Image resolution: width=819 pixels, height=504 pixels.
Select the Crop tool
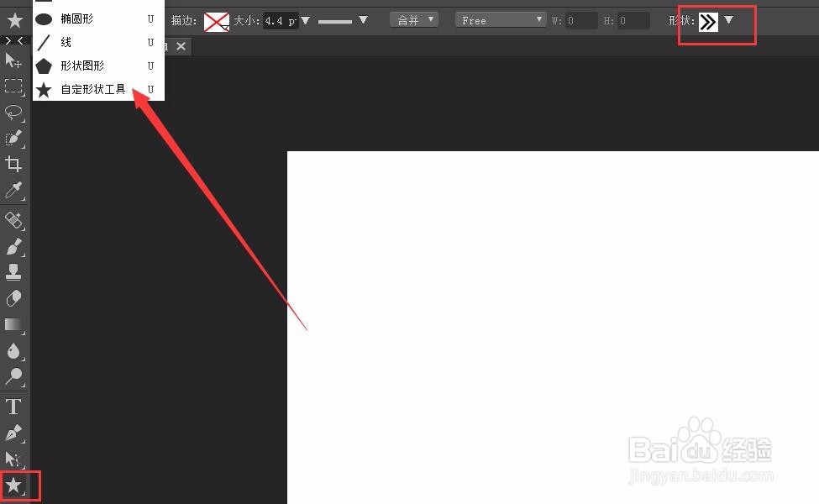(x=13, y=164)
